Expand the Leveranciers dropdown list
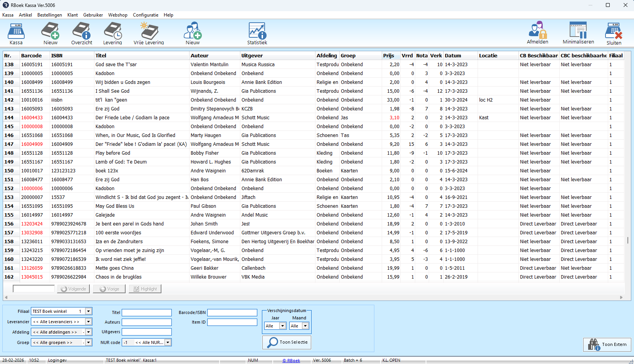Screen dimensions: 634x364 (x=88, y=322)
